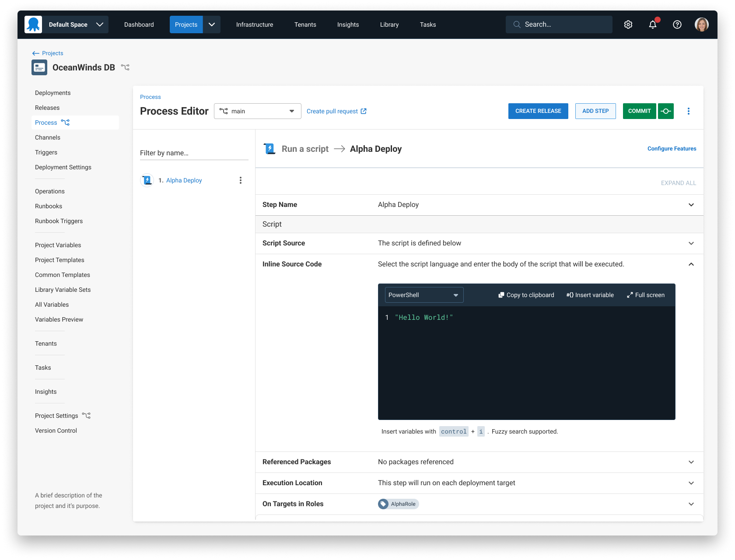This screenshot has width=735, height=560.
Task: Click the green commit branch icon next to COMMIT
Action: pos(666,111)
